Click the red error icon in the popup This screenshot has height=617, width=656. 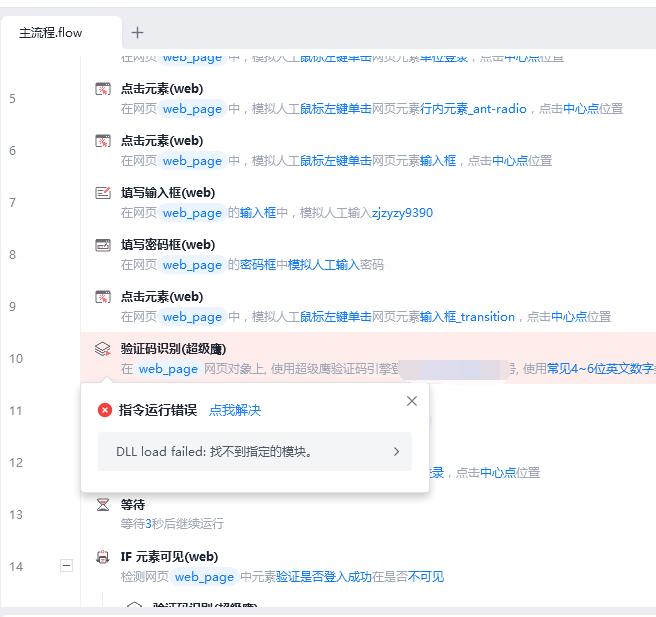105,410
